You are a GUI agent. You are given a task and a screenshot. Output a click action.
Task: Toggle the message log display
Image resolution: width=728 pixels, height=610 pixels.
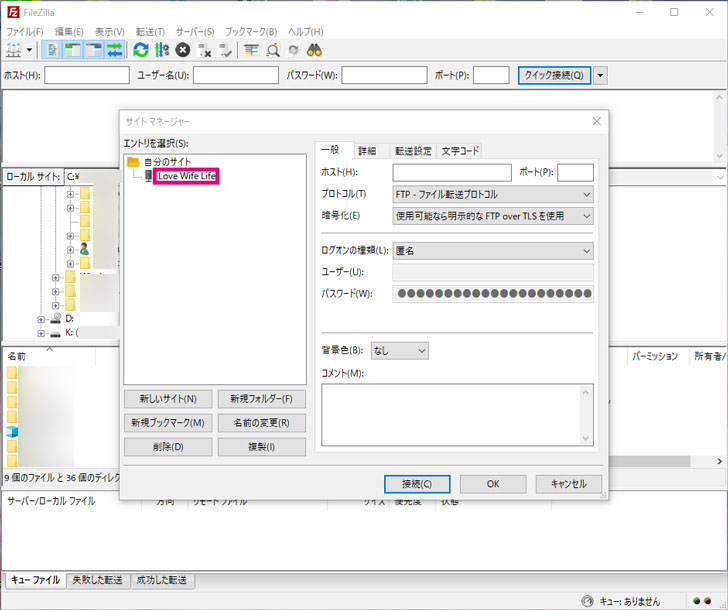[55, 49]
